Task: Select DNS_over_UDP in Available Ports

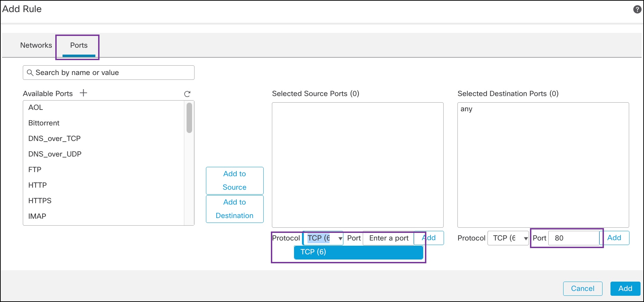Action: pyautogui.click(x=55, y=154)
